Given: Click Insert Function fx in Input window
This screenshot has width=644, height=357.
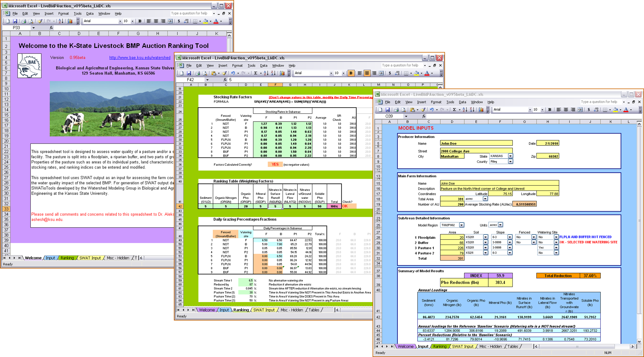Looking at the screenshot, I should tap(424, 116).
